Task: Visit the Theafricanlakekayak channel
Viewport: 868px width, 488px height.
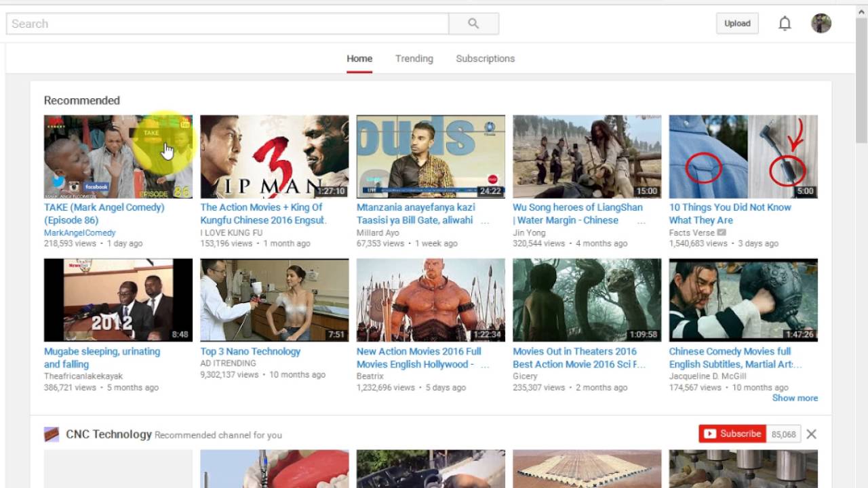Action: pos(83,376)
